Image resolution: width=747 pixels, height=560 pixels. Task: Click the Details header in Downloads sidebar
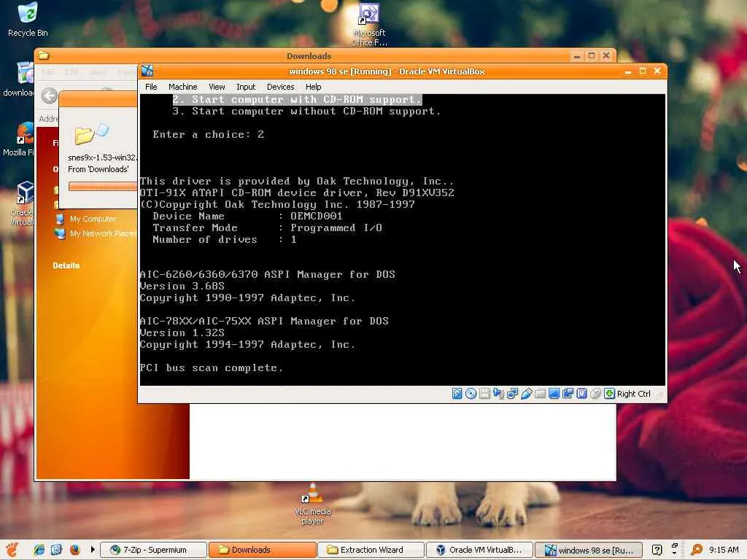pos(66,265)
